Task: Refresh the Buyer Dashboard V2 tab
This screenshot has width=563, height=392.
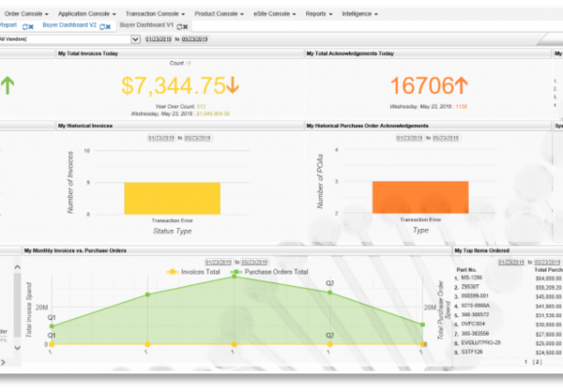Action: click(102, 26)
